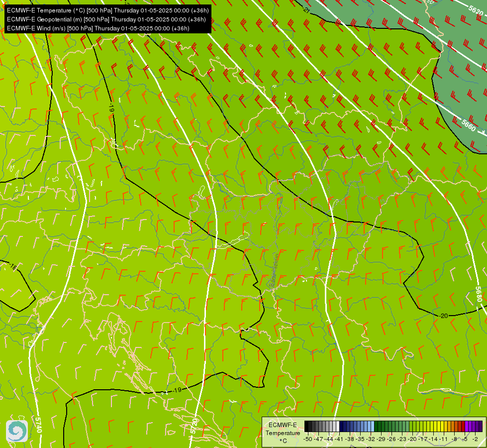
Task: Click the -21 isotherm label on the map
Action: [x=305, y=10]
